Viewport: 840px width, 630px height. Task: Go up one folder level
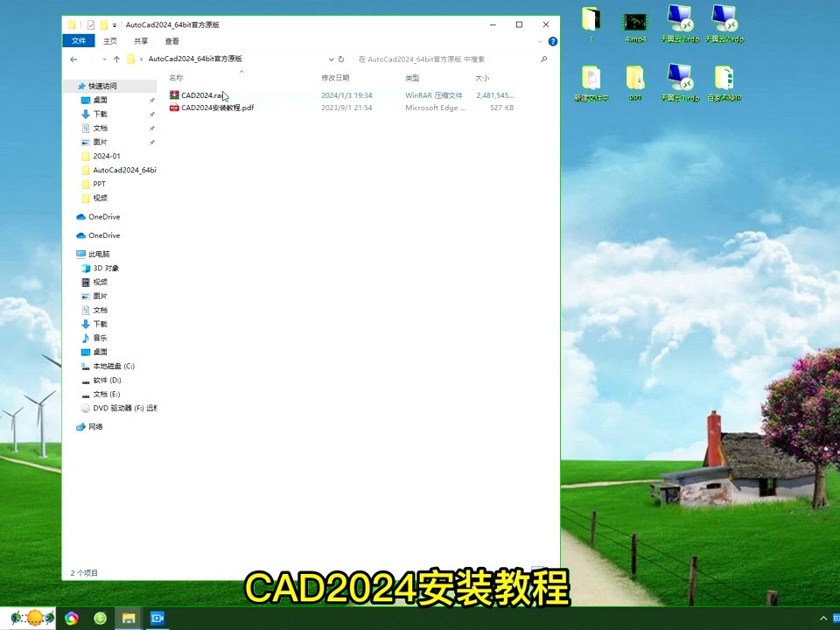(116, 59)
